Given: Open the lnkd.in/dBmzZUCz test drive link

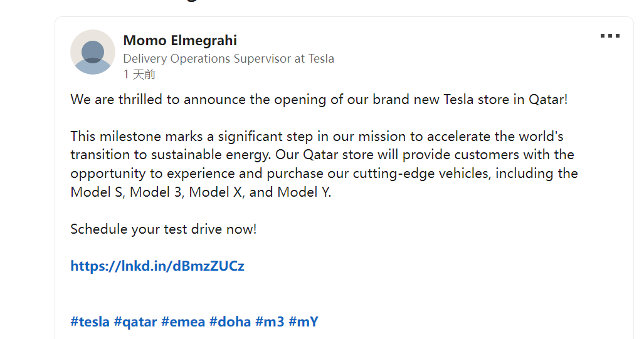Looking at the screenshot, I should pyautogui.click(x=157, y=266).
